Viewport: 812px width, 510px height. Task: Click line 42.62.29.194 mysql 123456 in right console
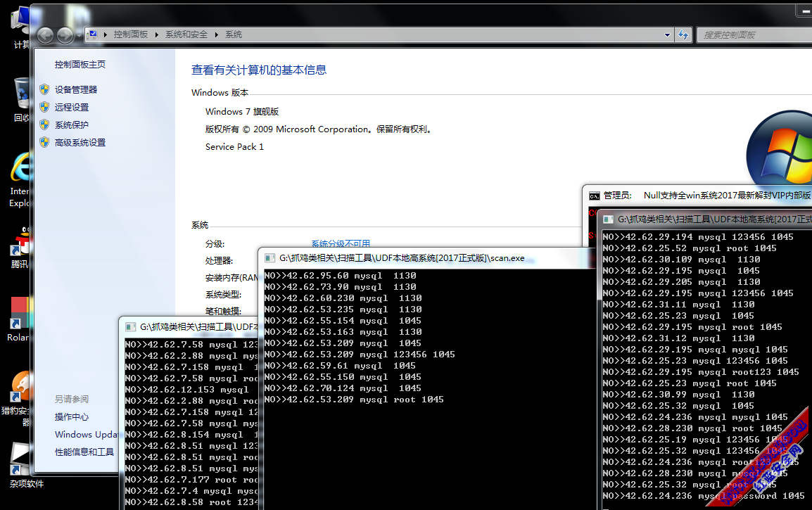pos(698,237)
